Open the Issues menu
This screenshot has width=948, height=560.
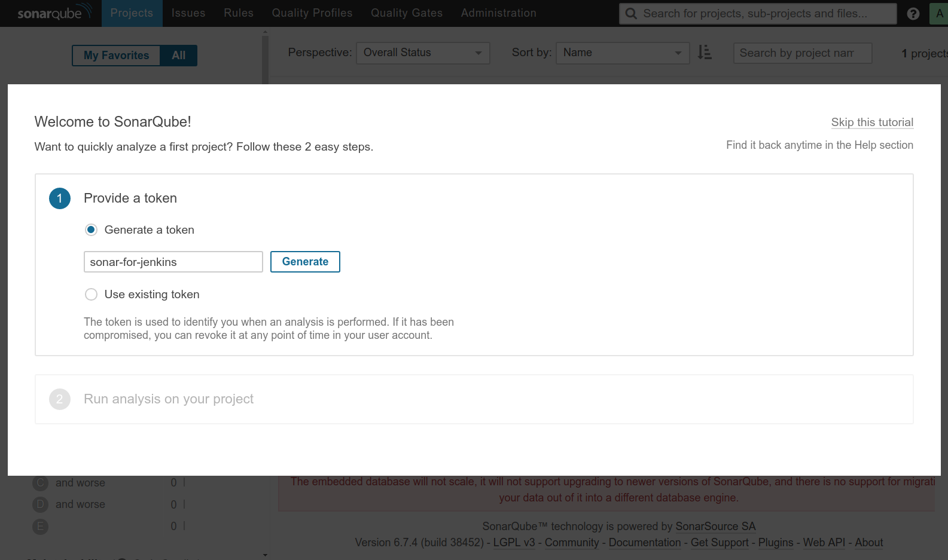pos(188,13)
